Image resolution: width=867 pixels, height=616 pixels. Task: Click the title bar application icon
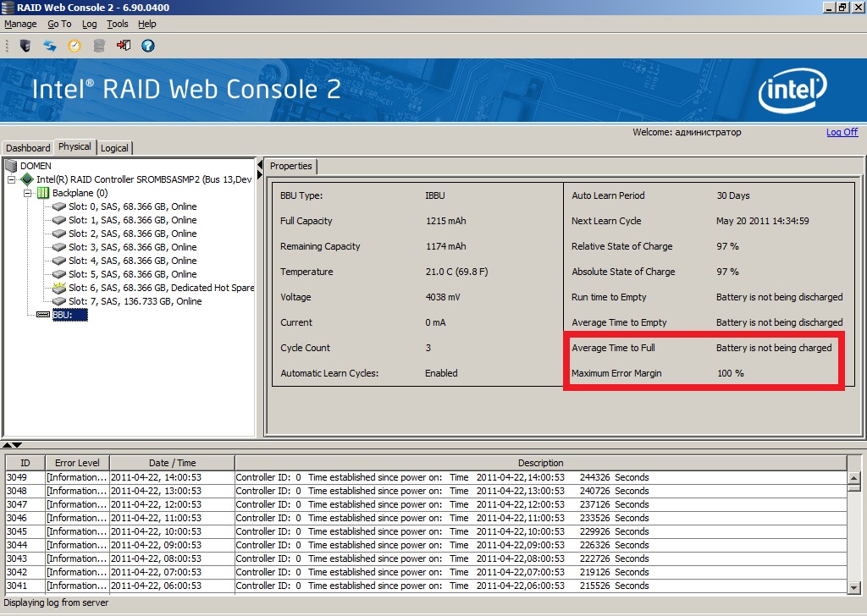tap(8, 7)
